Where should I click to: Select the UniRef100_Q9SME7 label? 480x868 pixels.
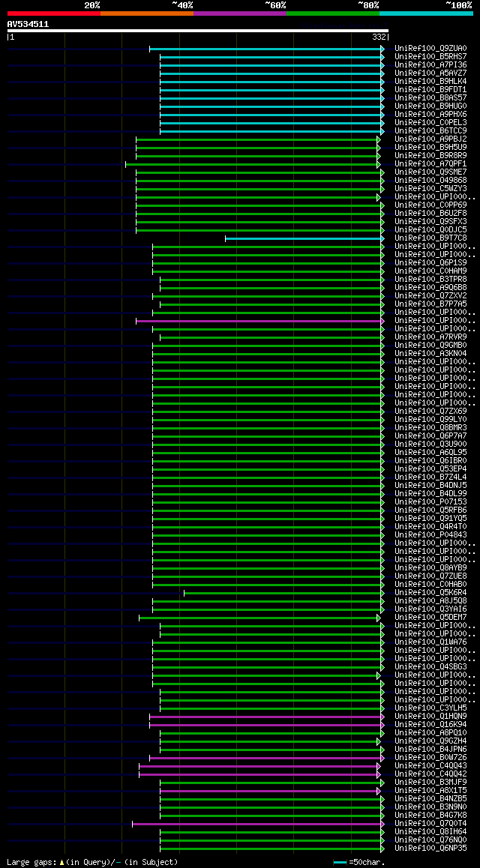point(430,172)
